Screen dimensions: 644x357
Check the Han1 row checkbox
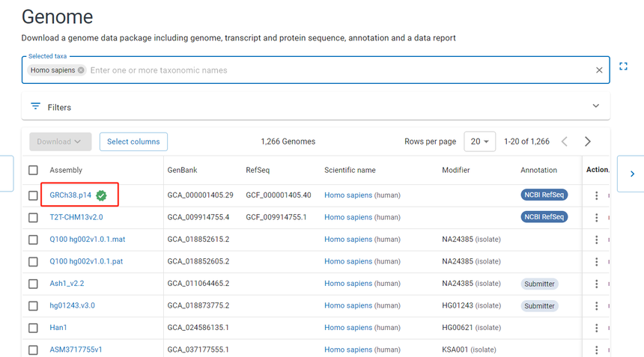pos(33,328)
